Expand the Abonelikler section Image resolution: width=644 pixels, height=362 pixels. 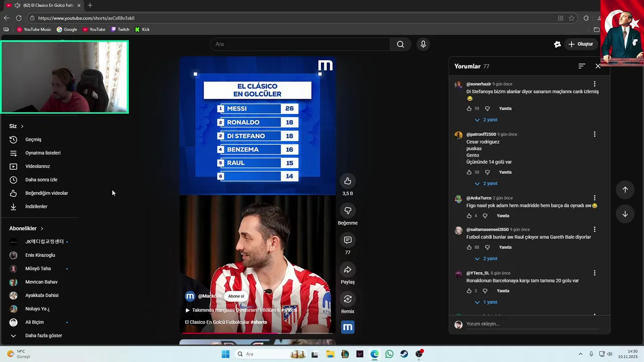(x=26, y=228)
